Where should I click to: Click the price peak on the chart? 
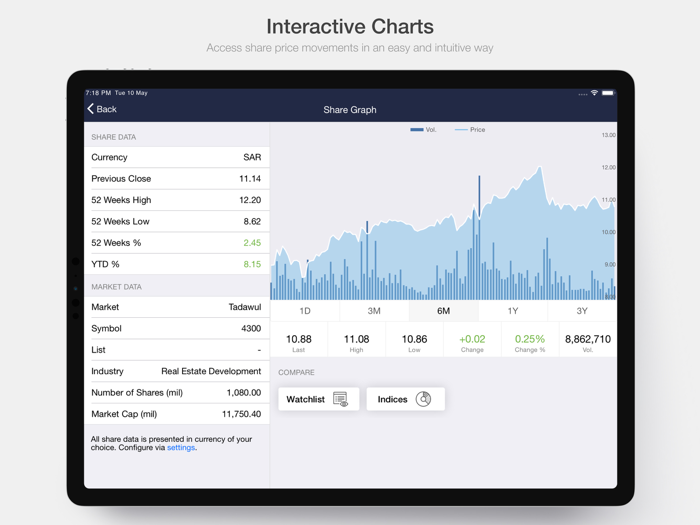tap(540, 168)
